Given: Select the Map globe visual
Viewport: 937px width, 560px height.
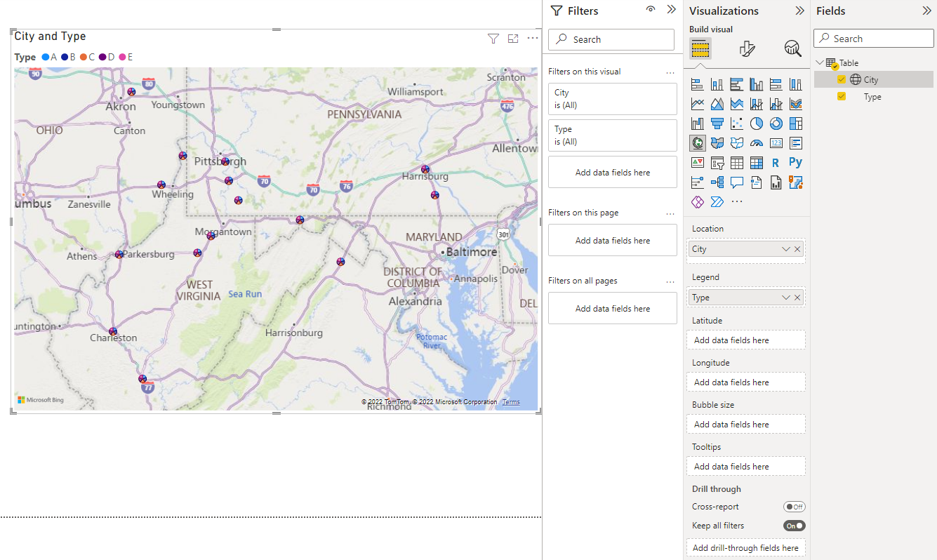Looking at the screenshot, I should click(x=697, y=143).
